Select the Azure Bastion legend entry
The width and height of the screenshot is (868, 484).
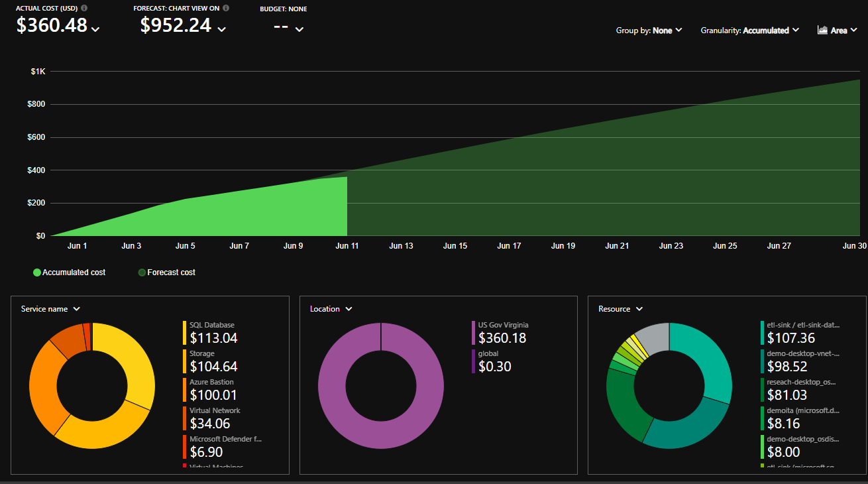pyautogui.click(x=212, y=390)
